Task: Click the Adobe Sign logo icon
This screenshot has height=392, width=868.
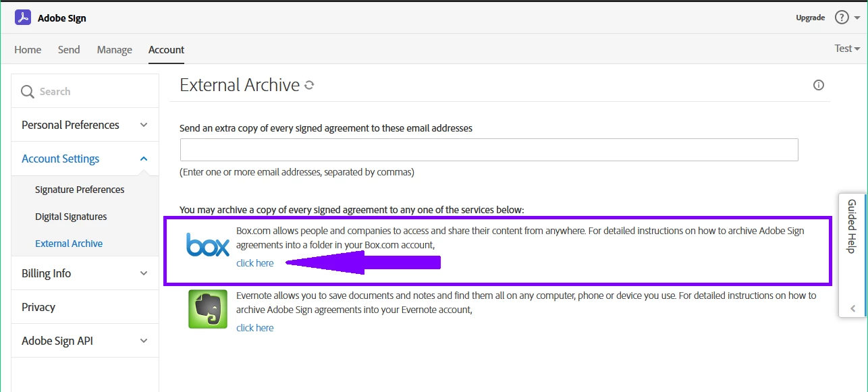Action: pyautogui.click(x=23, y=18)
